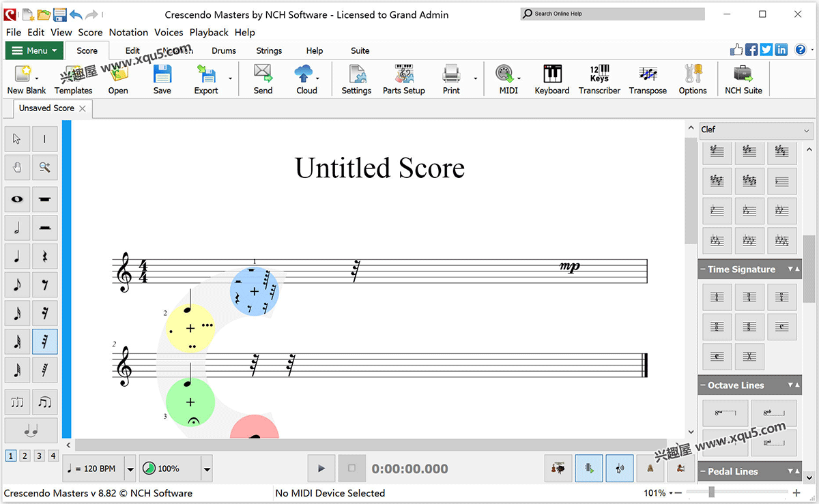Screen dimensions: 819x504
Task: Click the Stop button
Action: (x=352, y=469)
